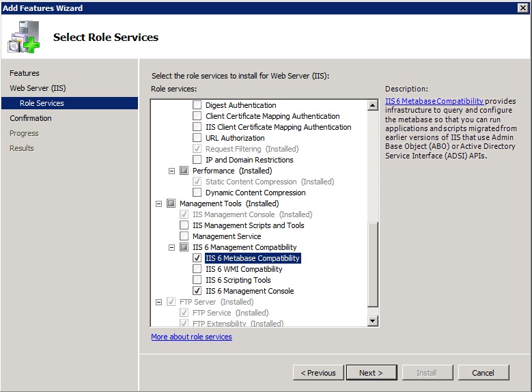Enable Digest Authentication checkbox
The width and height of the screenshot is (532, 392).
tap(197, 105)
